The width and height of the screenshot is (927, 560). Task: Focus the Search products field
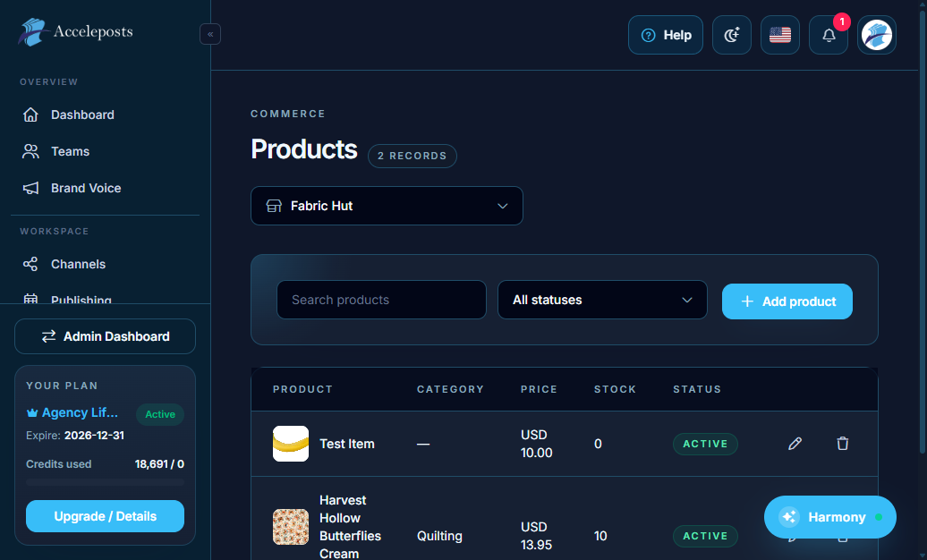tap(381, 300)
